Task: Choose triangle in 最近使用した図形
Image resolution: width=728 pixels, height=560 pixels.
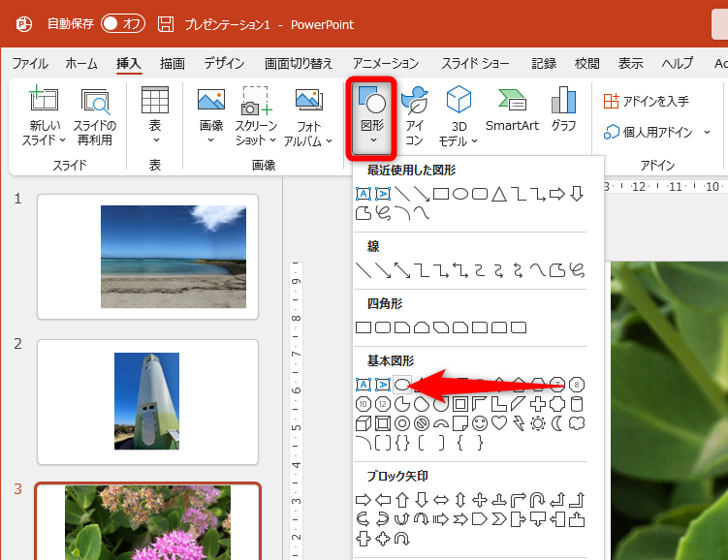Action: (499, 194)
